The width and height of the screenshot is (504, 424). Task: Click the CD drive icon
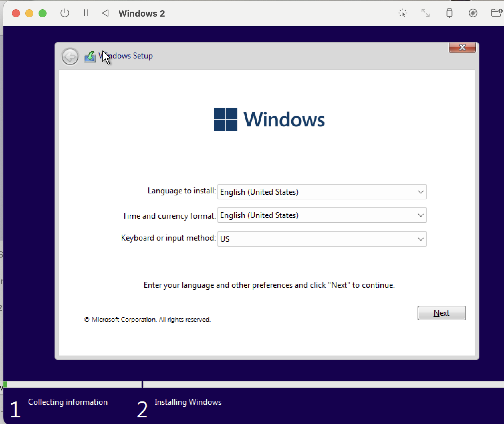(473, 13)
